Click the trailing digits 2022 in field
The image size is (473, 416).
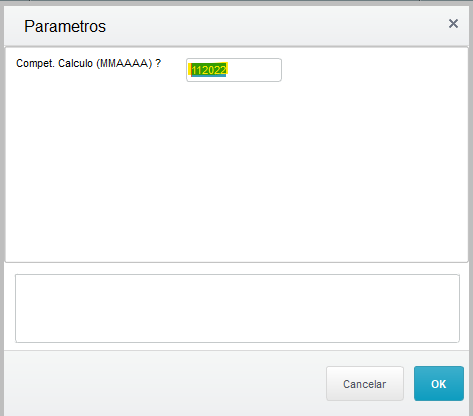point(214,70)
